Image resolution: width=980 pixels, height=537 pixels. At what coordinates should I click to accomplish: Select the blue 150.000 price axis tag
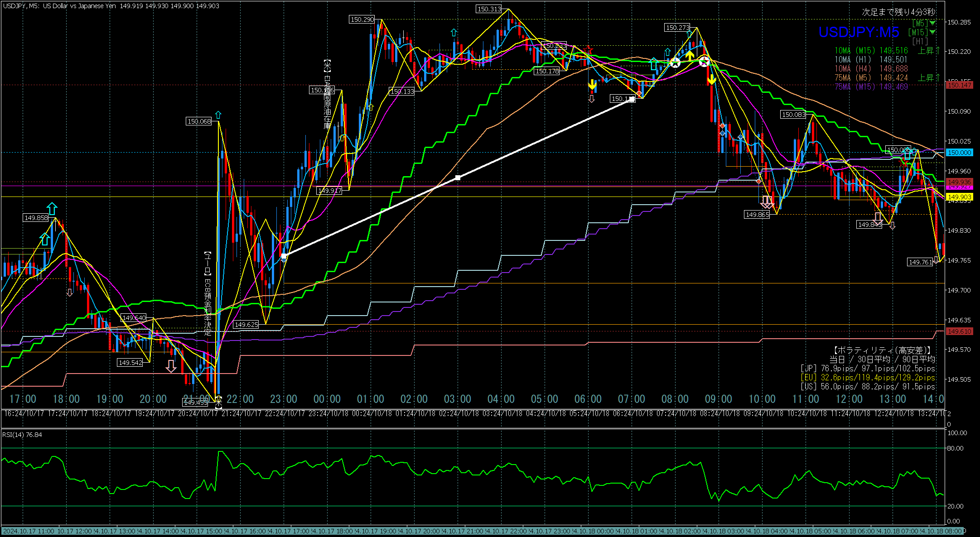960,153
